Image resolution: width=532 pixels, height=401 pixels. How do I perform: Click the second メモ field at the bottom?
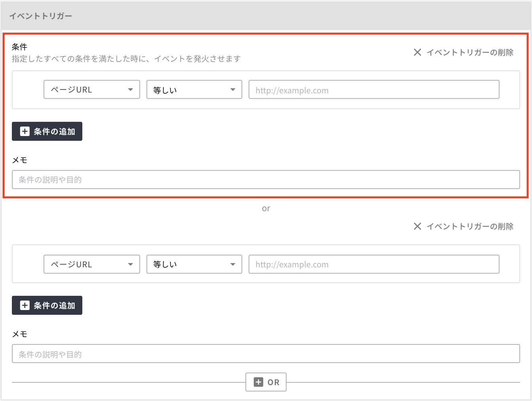click(x=266, y=354)
